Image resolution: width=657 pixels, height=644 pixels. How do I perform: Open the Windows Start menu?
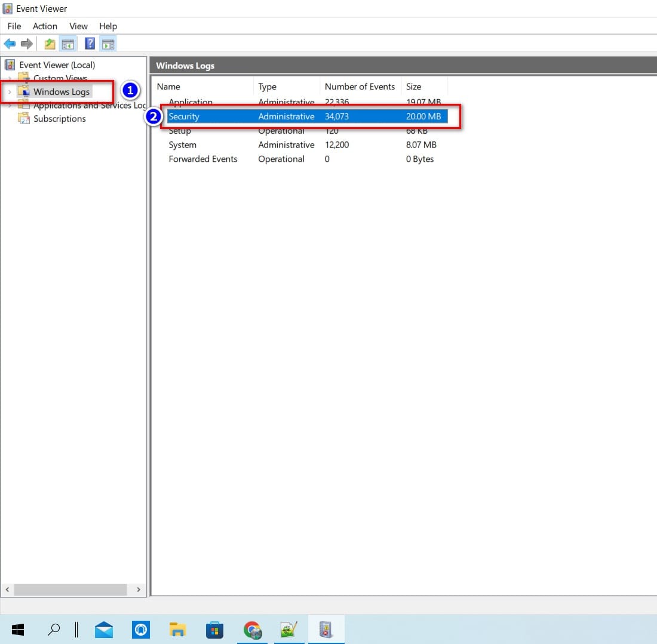point(18,629)
